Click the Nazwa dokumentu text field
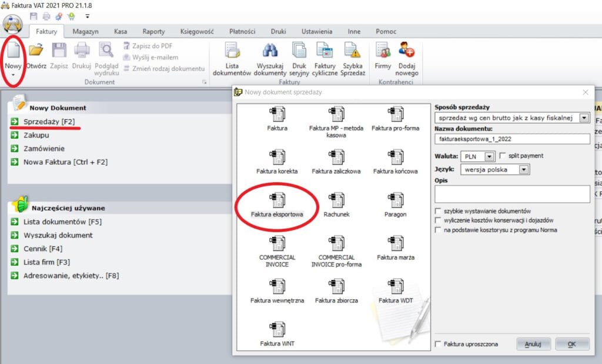 [512, 139]
